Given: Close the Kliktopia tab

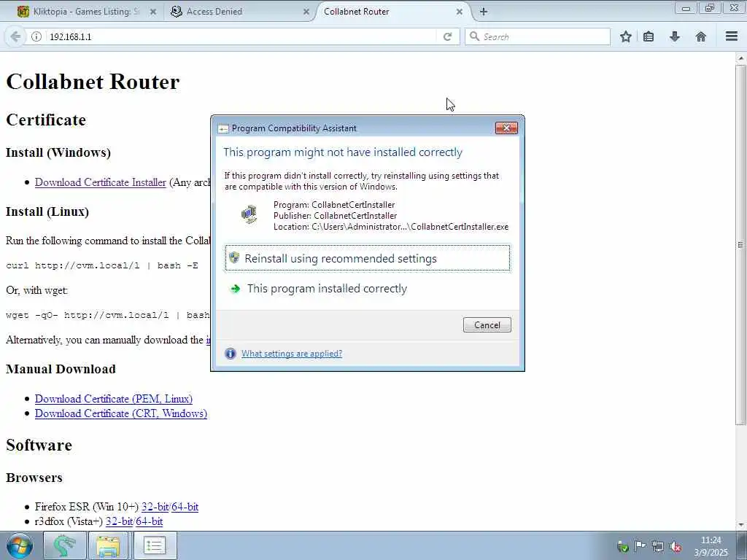Looking at the screenshot, I should click(x=153, y=12).
